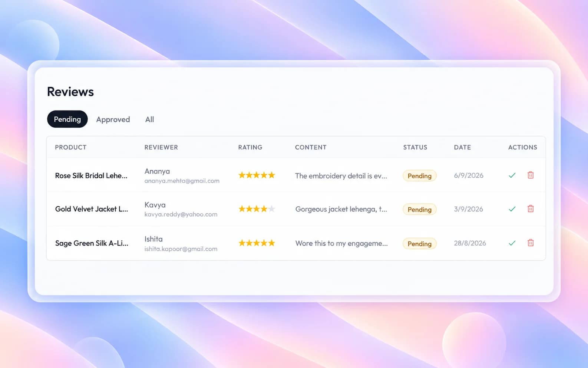Click review text "The embroidery detail is ev..."
This screenshot has width=588, height=368.
pyautogui.click(x=341, y=176)
